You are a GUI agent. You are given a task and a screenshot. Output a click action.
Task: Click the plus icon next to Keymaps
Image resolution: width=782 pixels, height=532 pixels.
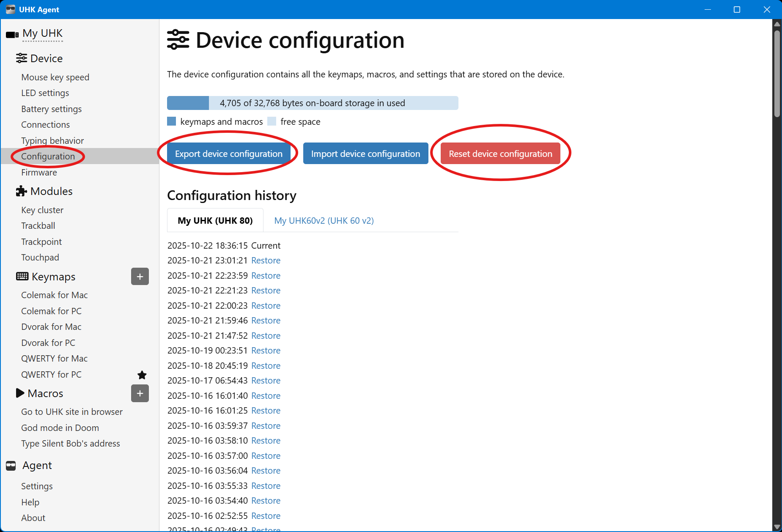pyautogui.click(x=140, y=277)
